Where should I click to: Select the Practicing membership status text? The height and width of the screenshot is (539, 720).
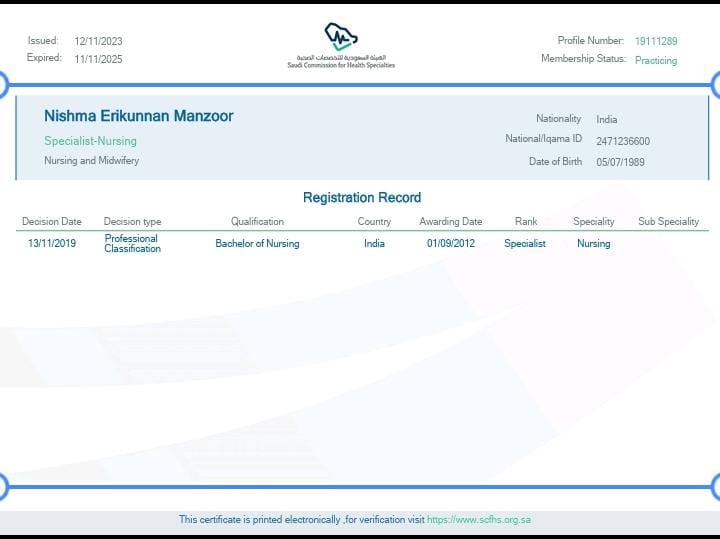pyautogui.click(x=655, y=60)
